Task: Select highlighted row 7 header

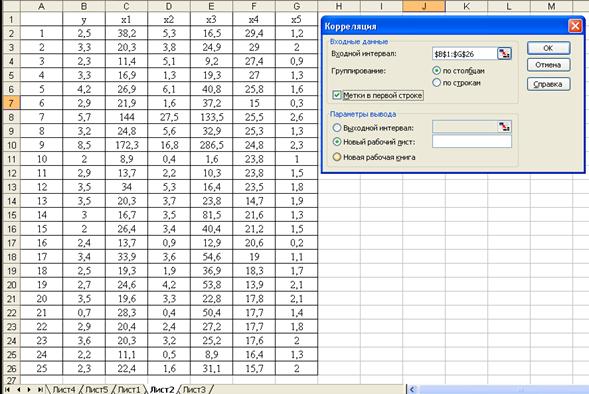Action: [x=11, y=103]
